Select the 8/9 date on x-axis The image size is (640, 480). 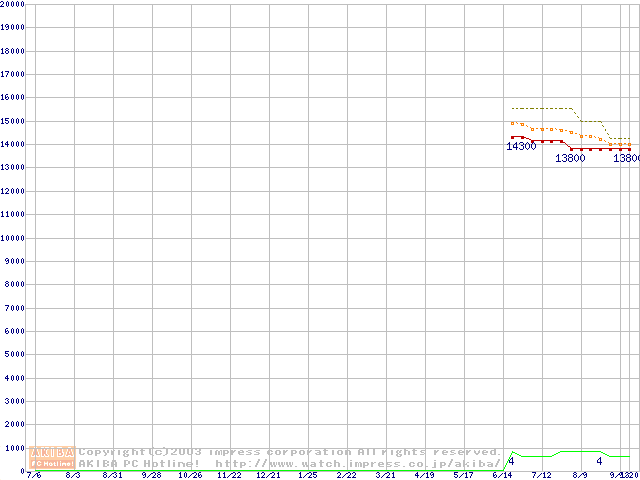click(x=581, y=475)
